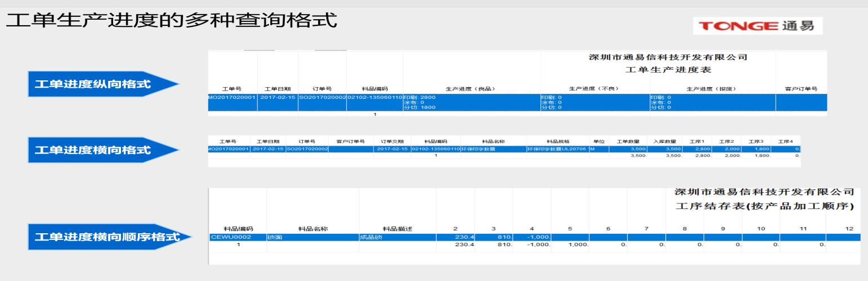Click 料品描述 header in sequence table
This screenshot has height=281, width=868.
pyautogui.click(x=398, y=229)
